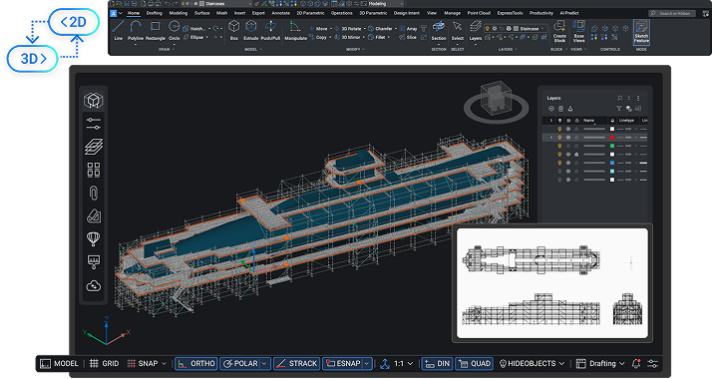Click the Chamfer command
The height and width of the screenshot is (379, 712).
(381, 29)
